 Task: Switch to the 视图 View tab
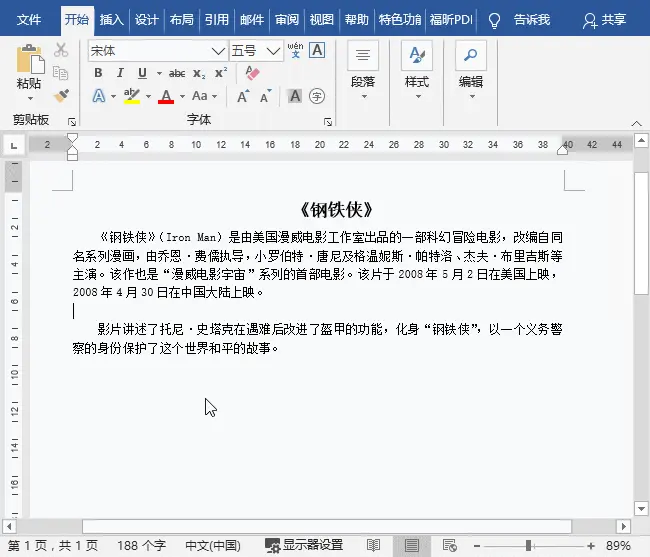point(321,19)
